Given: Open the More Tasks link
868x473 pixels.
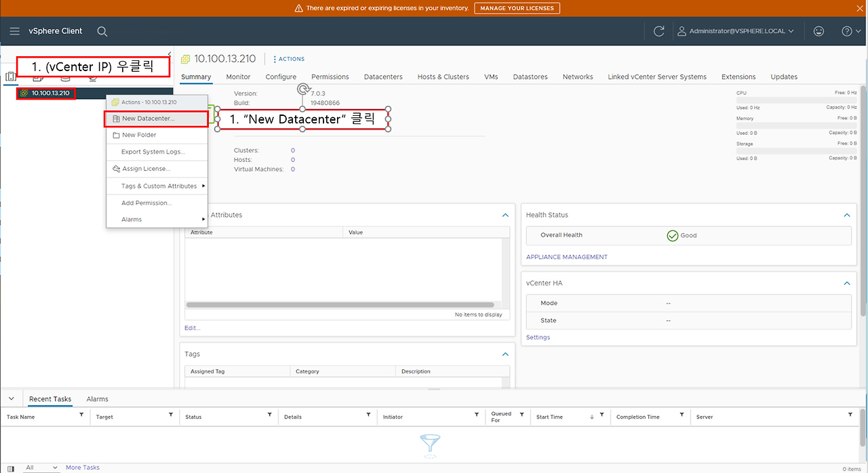Looking at the screenshot, I should pyautogui.click(x=83, y=468).
